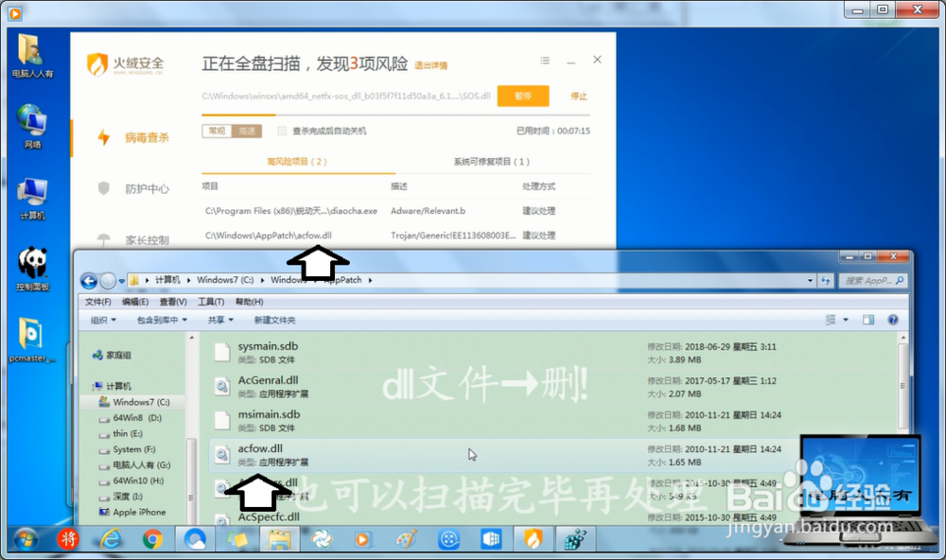946x560 pixels.
Task: Switch scan speed to 高速 mode
Action: click(x=247, y=131)
